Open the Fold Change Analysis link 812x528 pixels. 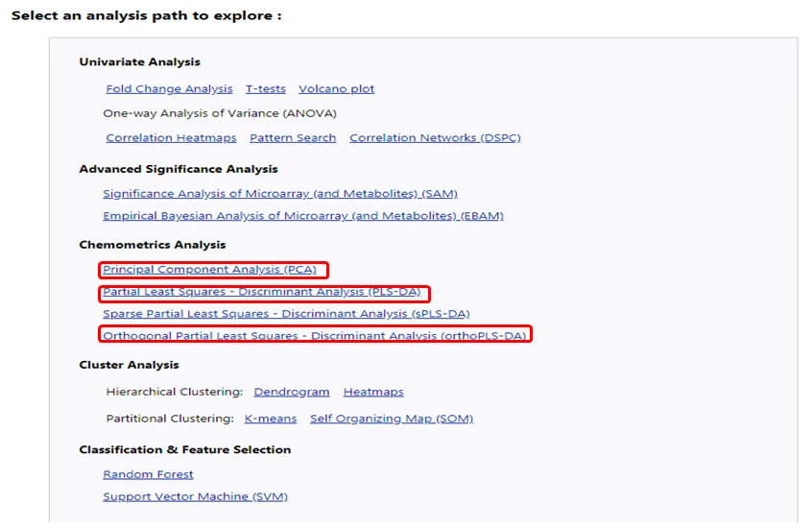169,89
